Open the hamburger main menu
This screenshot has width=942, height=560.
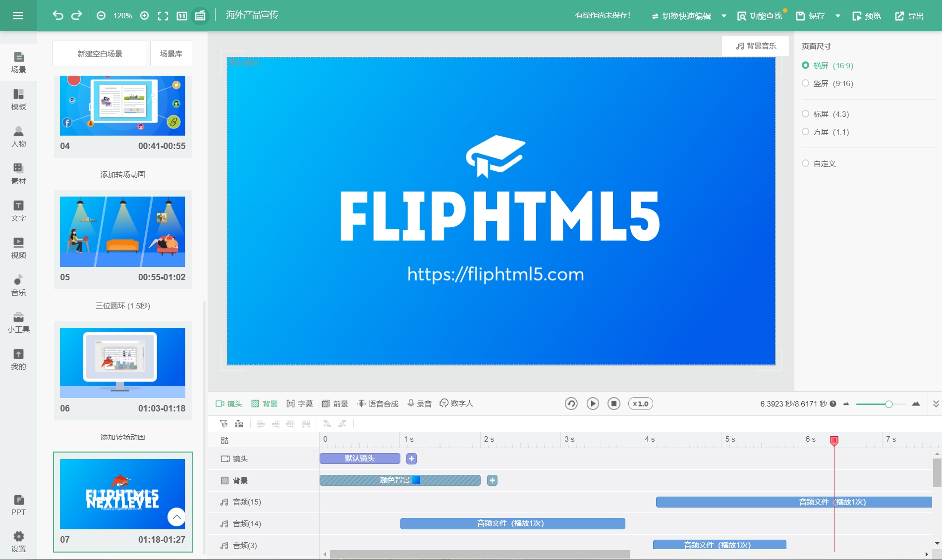click(18, 15)
